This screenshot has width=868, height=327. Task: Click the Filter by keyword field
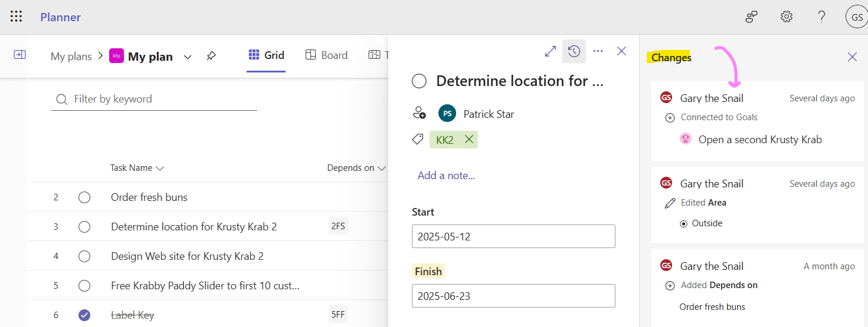pyautogui.click(x=154, y=99)
